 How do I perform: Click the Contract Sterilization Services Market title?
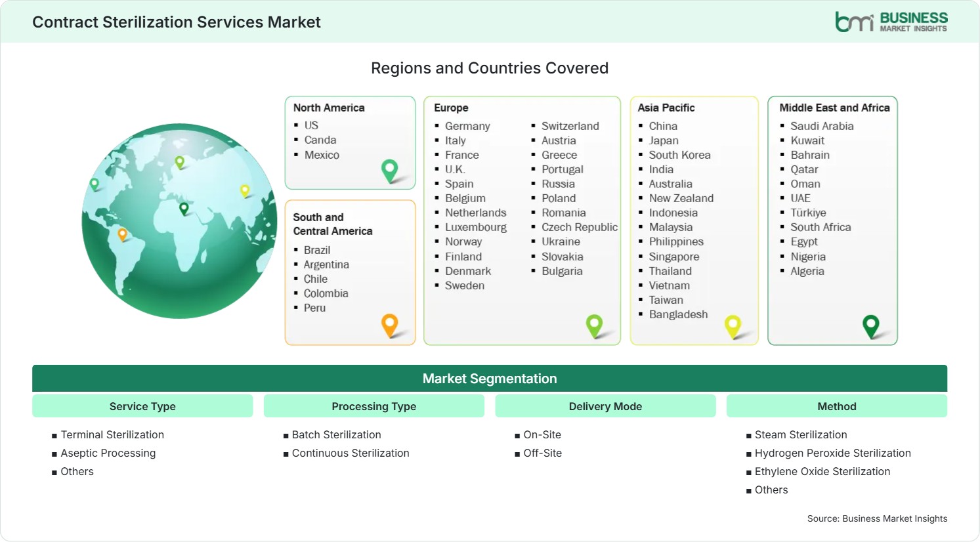177,22
